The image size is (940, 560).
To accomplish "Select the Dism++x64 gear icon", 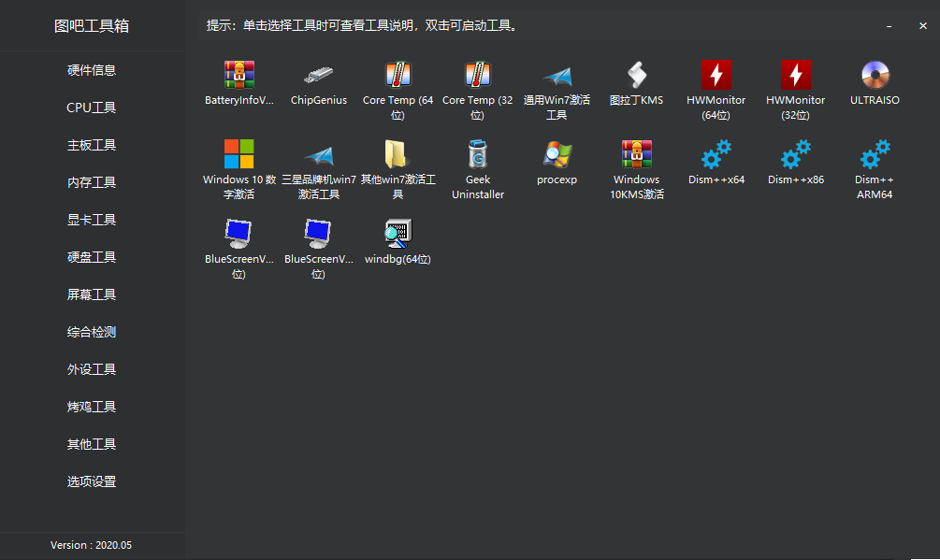I will (716, 154).
